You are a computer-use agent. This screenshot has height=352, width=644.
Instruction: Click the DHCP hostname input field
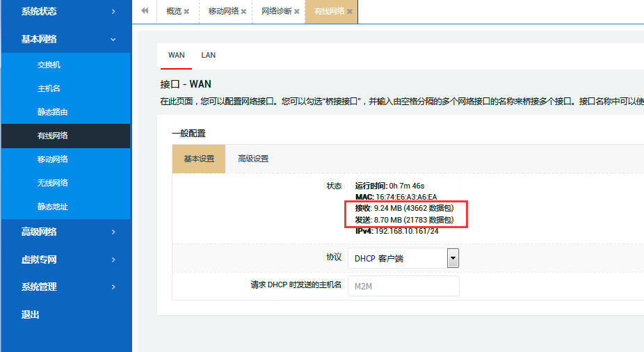tap(403, 286)
